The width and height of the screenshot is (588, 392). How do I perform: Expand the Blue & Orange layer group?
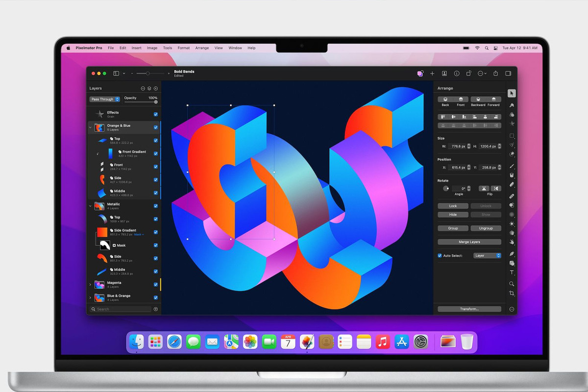tap(90, 297)
